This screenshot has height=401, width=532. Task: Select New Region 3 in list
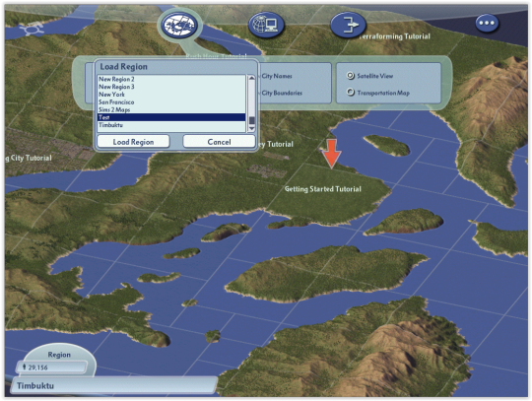pos(171,87)
